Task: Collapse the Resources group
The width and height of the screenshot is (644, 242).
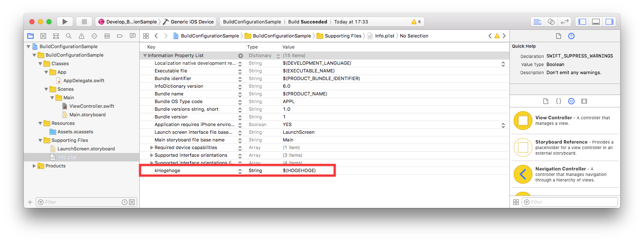Action: coord(40,123)
